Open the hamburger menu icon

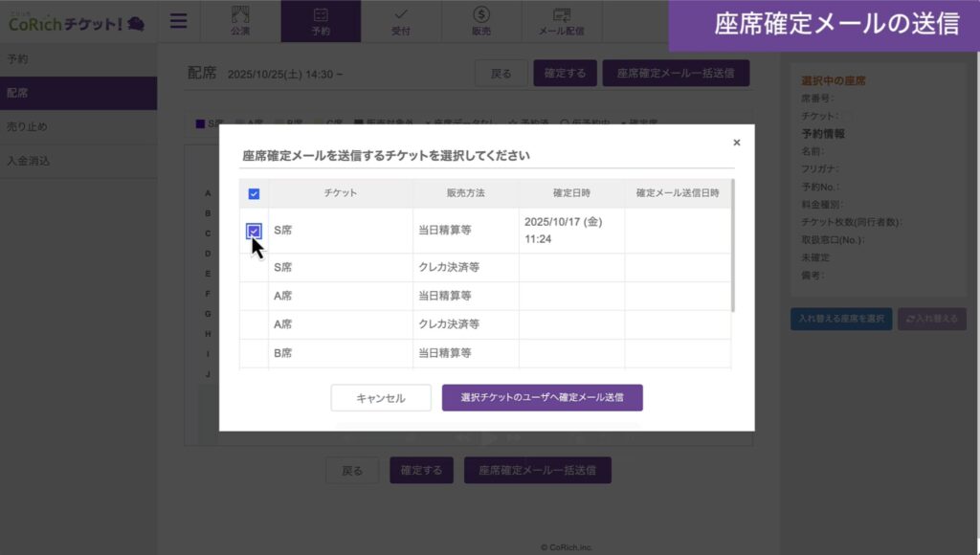click(x=179, y=21)
